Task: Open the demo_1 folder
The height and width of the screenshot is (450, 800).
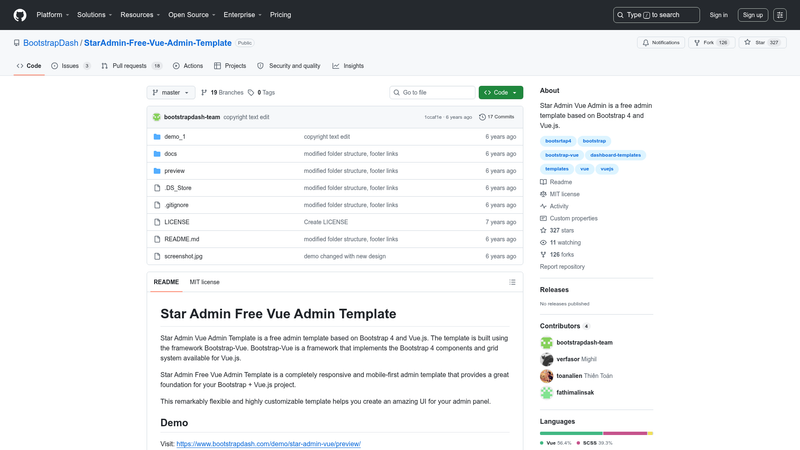Action: point(175,137)
